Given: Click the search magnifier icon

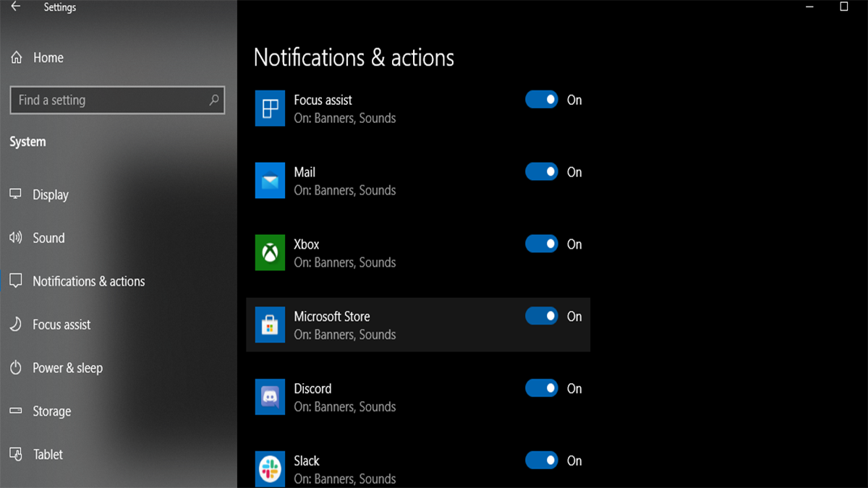Looking at the screenshot, I should coord(213,100).
